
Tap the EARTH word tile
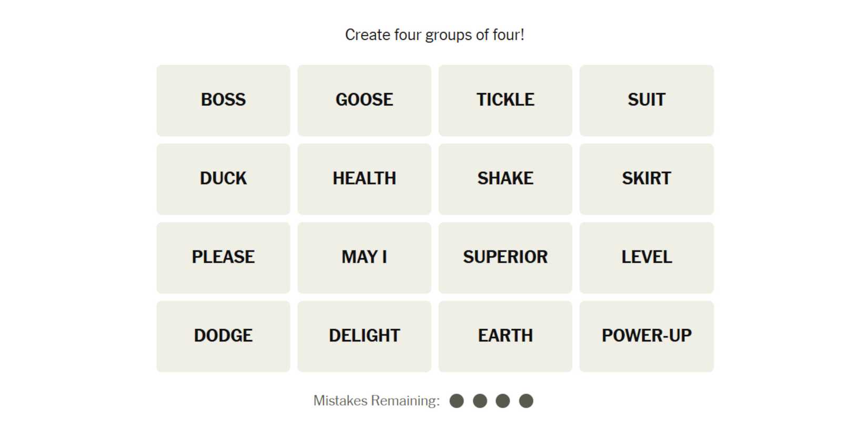(x=505, y=336)
